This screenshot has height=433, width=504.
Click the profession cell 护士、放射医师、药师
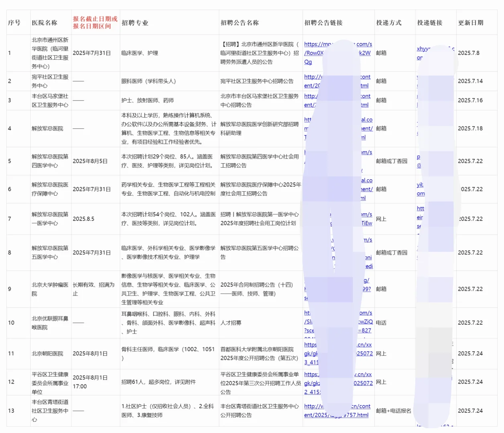pos(148,100)
